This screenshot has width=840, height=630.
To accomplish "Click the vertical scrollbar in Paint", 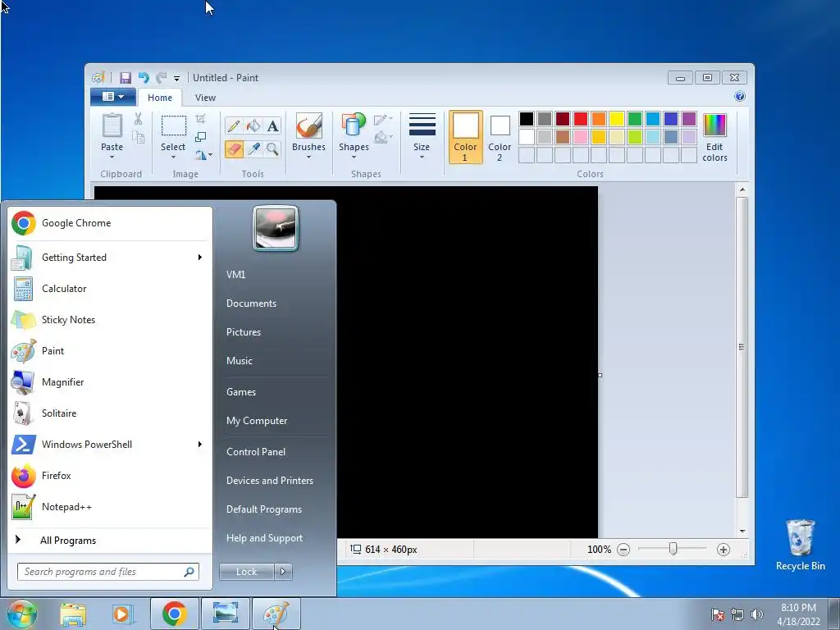I will pos(742,347).
